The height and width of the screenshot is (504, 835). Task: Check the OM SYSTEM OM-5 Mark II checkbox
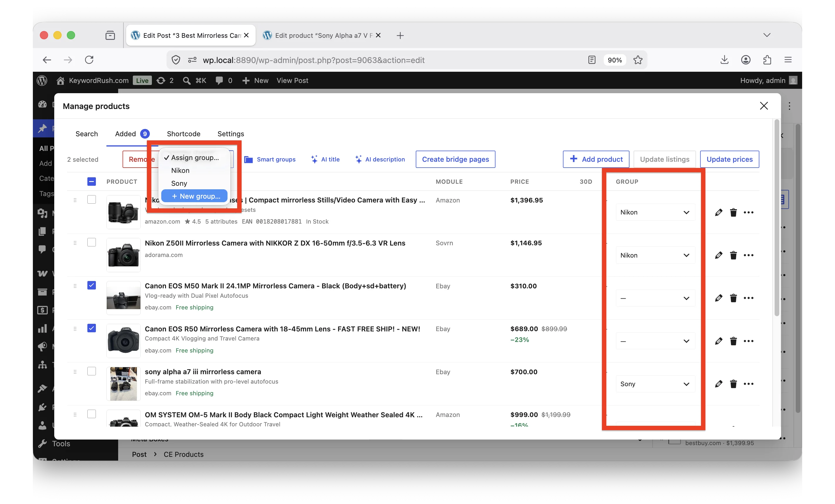click(91, 414)
